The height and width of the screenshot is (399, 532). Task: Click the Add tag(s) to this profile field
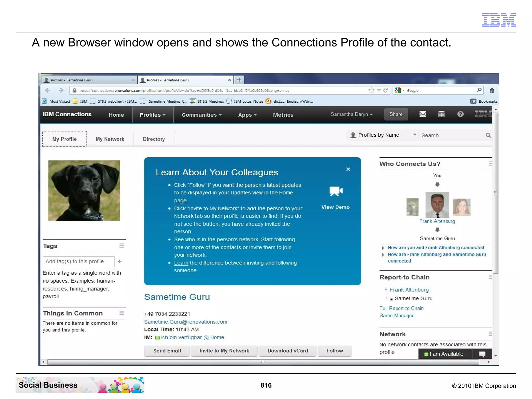pos(78,262)
